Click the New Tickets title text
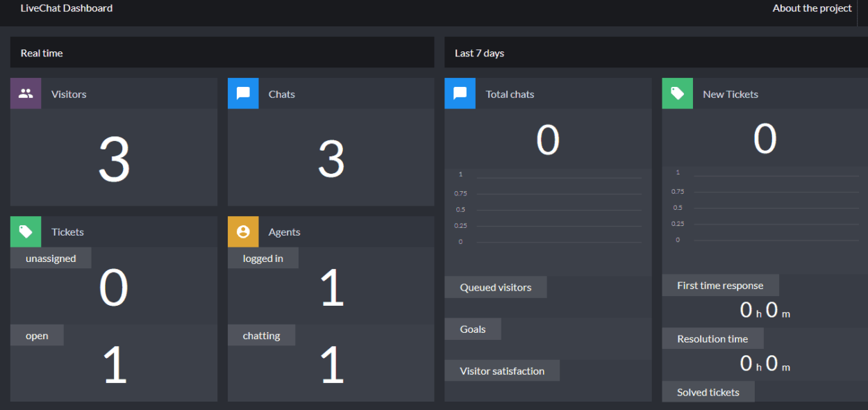The image size is (868, 410). [x=731, y=94]
